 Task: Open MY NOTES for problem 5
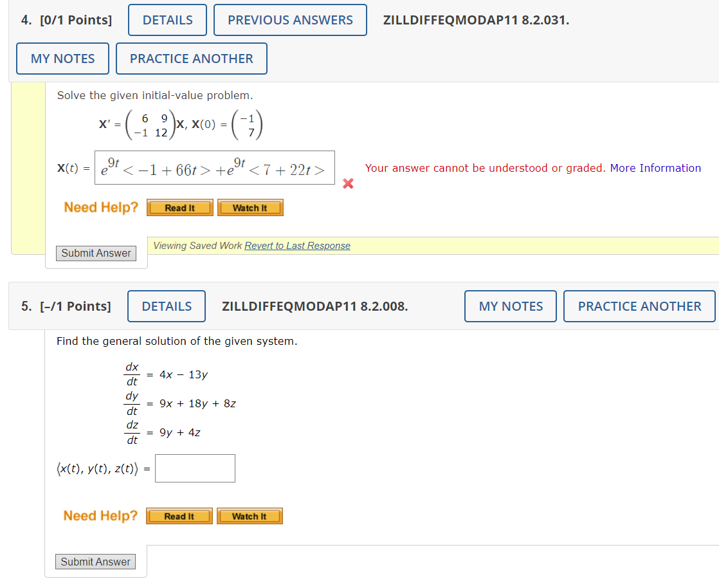(x=510, y=306)
